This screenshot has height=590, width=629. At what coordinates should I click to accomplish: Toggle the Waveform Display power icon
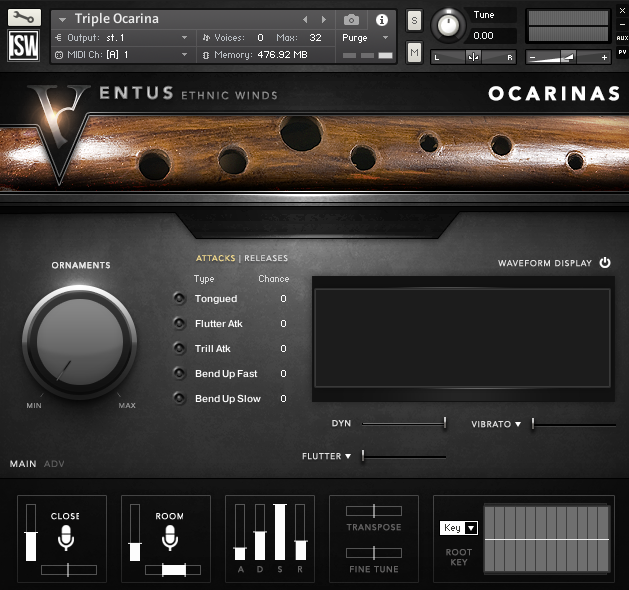click(605, 263)
